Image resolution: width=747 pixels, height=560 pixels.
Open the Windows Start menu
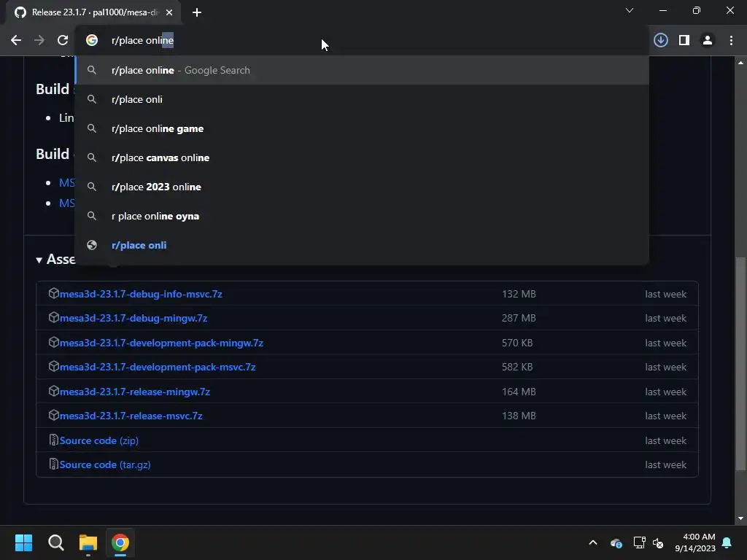pyautogui.click(x=23, y=542)
